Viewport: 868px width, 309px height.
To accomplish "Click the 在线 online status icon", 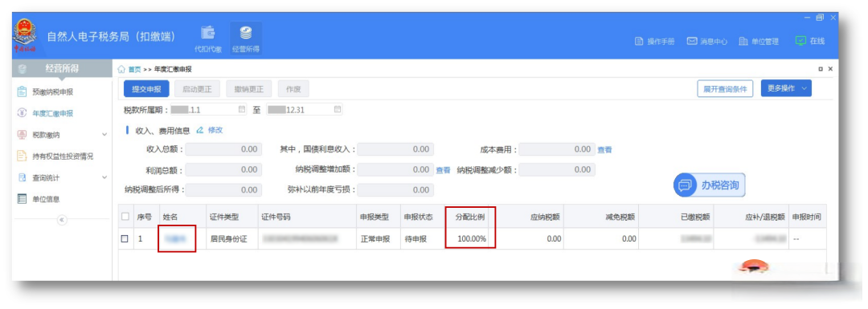I will pyautogui.click(x=800, y=42).
